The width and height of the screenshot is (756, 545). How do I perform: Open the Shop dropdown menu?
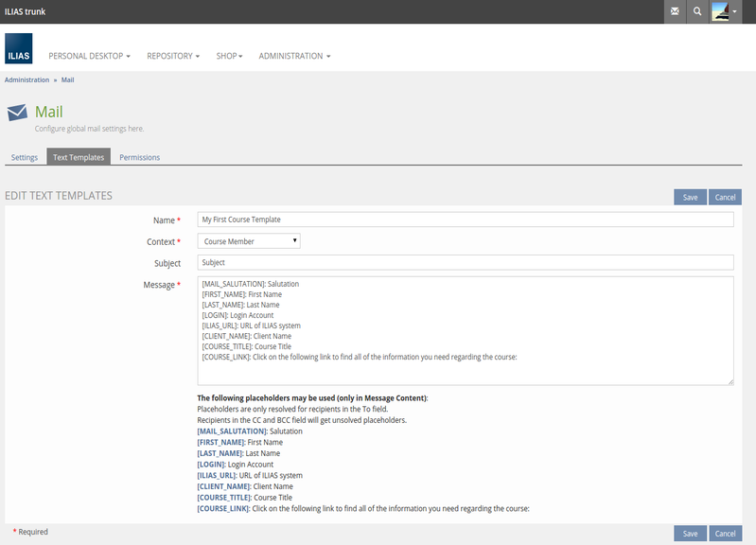tap(229, 56)
